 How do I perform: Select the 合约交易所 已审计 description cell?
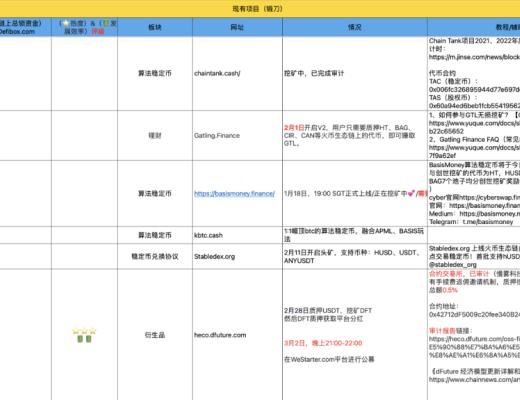474,335
